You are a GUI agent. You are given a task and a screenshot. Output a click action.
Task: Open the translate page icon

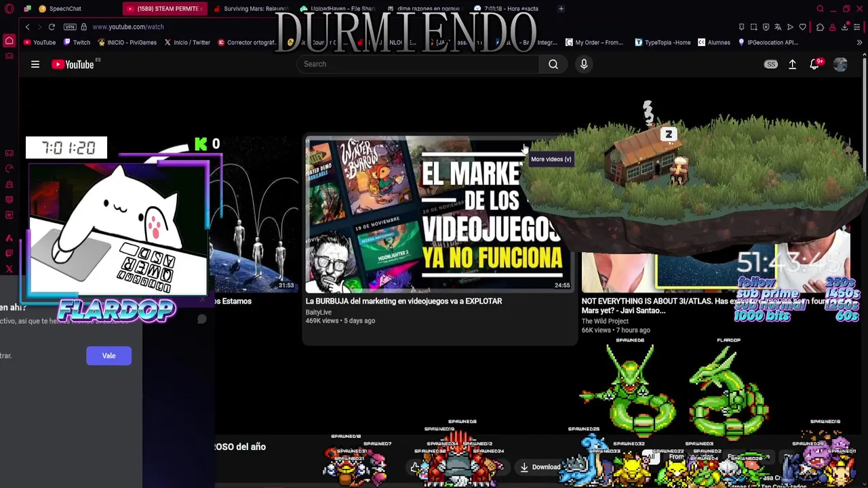[x=778, y=26]
